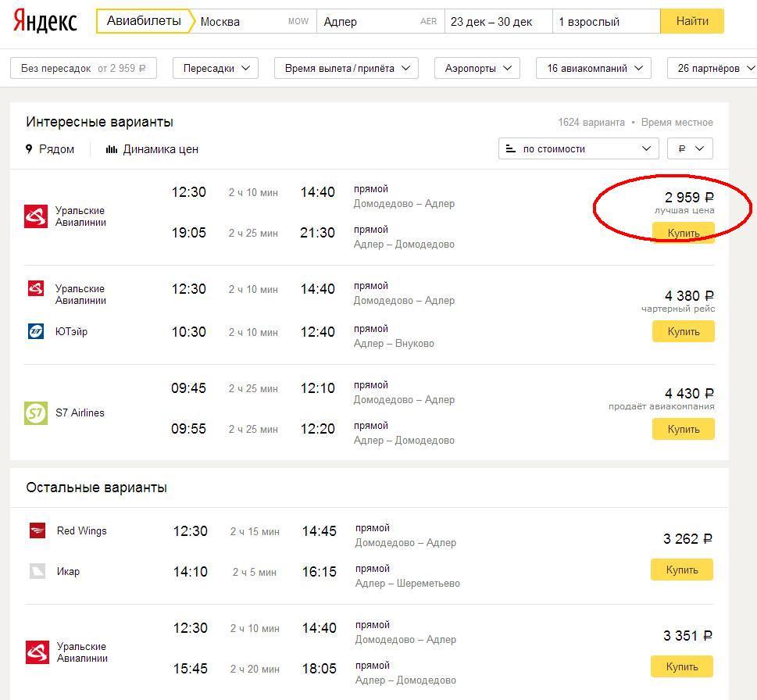The image size is (757, 700).
Task: Click Купить for the 4 380 ₽ charter offer
Action: [x=683, y=332]
